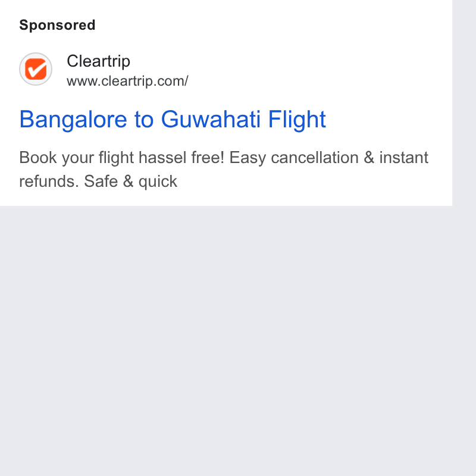Click the gray empty area below the ad

pyautogui.click(x=226, y=340)
